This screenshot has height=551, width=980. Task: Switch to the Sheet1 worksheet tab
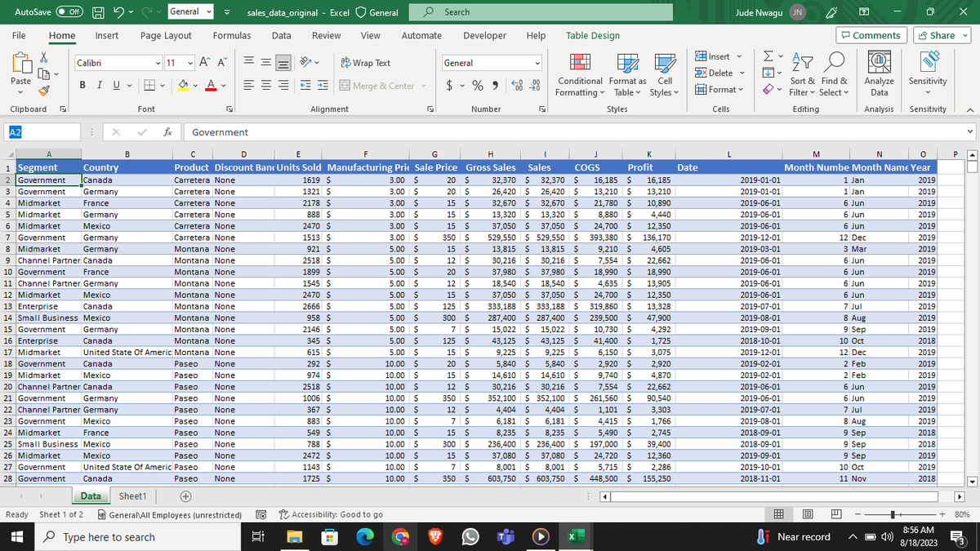[131, 495]
